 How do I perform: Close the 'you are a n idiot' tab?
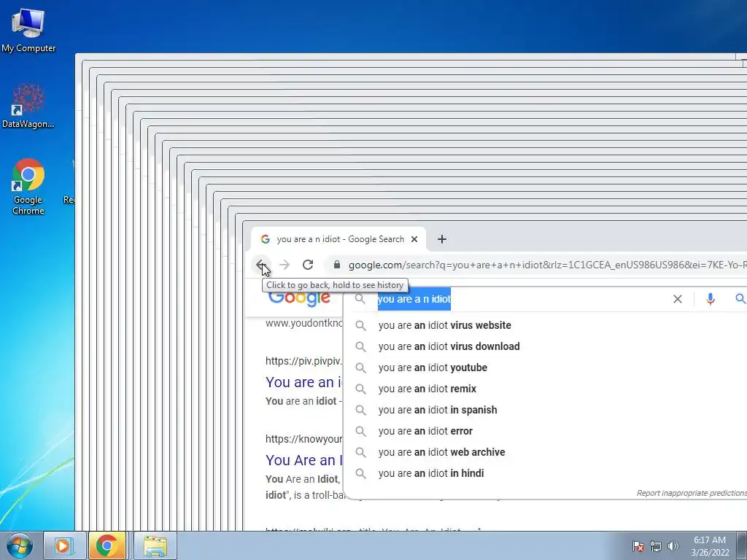pyautogui.click(x=414, y=239)
